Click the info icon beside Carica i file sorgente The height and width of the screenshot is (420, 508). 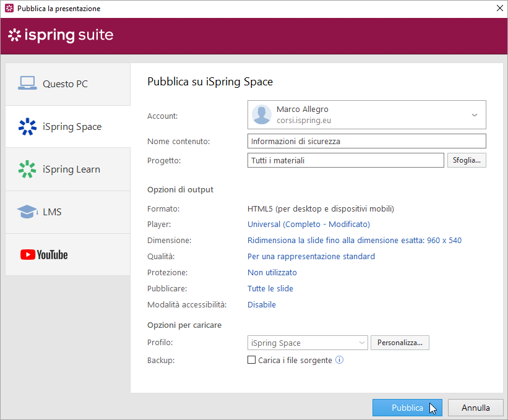(339, 360)
